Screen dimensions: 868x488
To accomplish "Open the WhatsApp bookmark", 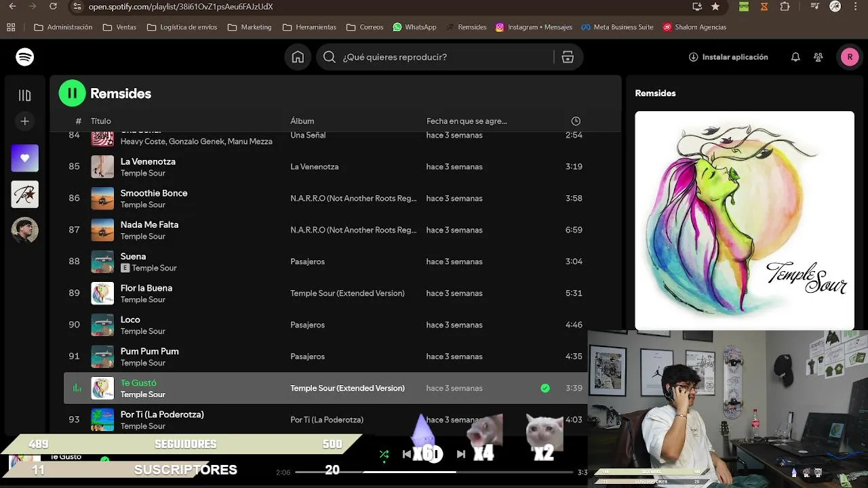I will click(x=414, y=27).
